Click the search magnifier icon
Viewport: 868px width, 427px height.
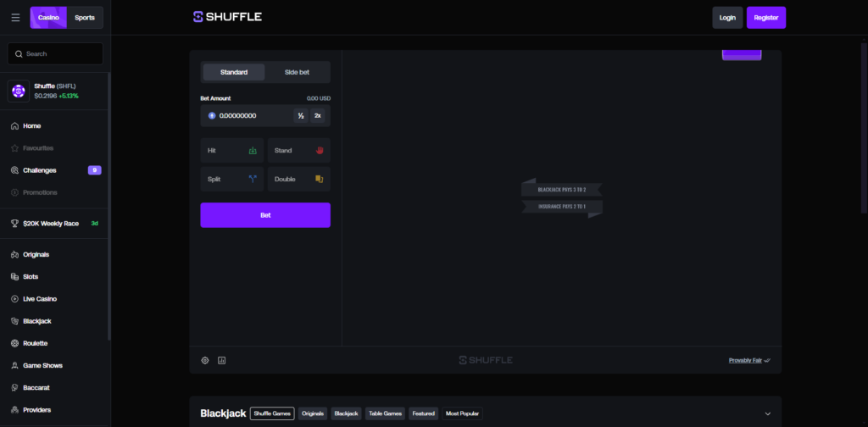19,53
